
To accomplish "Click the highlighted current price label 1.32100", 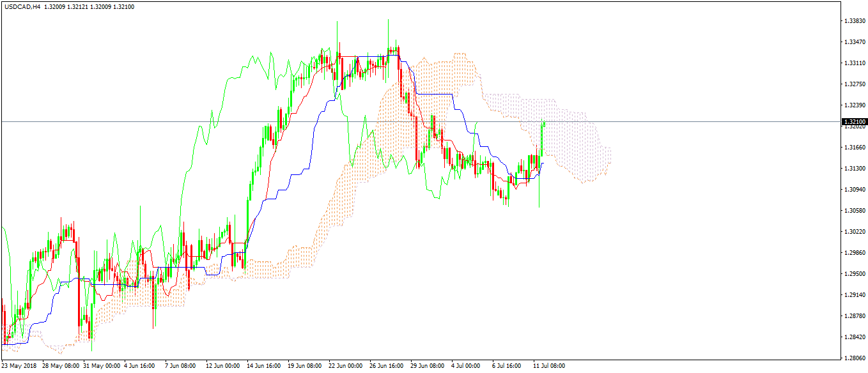I will pos(854,121).
